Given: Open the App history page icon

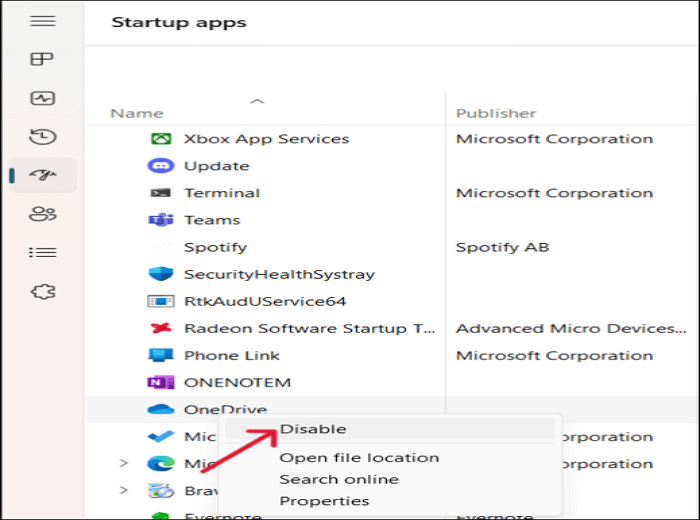Looking at the screenshot, I should click(x=43, y=137).
